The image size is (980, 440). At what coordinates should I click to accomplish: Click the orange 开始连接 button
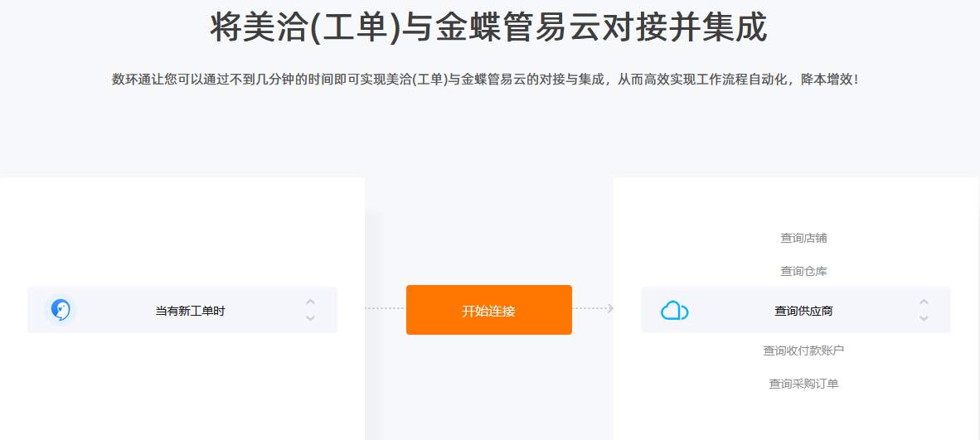(488, 310)
